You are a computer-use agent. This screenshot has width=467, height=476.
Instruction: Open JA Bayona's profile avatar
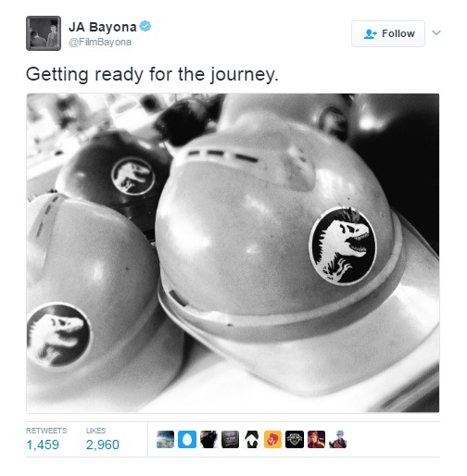44,33
